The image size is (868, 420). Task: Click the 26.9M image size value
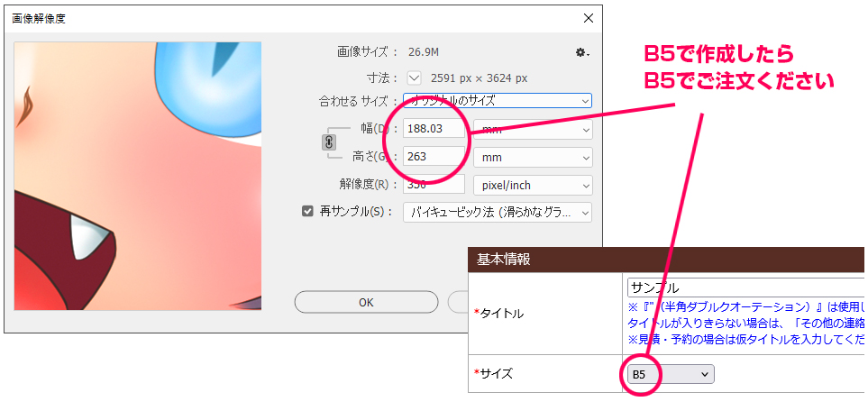[424, 52]
